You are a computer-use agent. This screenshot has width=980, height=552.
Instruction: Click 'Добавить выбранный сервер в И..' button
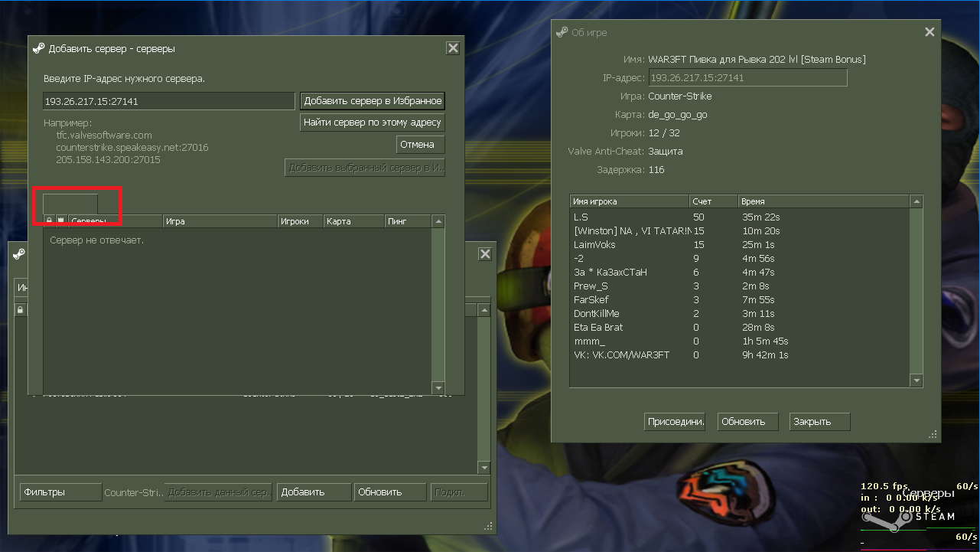365,168
